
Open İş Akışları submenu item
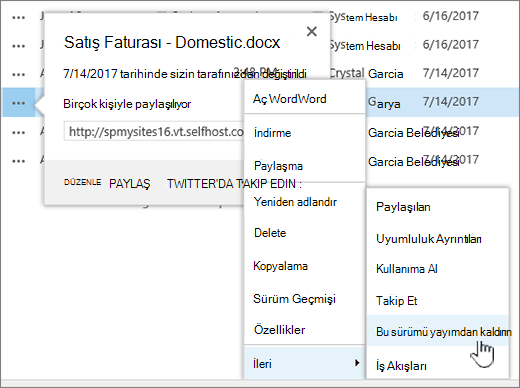[437, 366]
